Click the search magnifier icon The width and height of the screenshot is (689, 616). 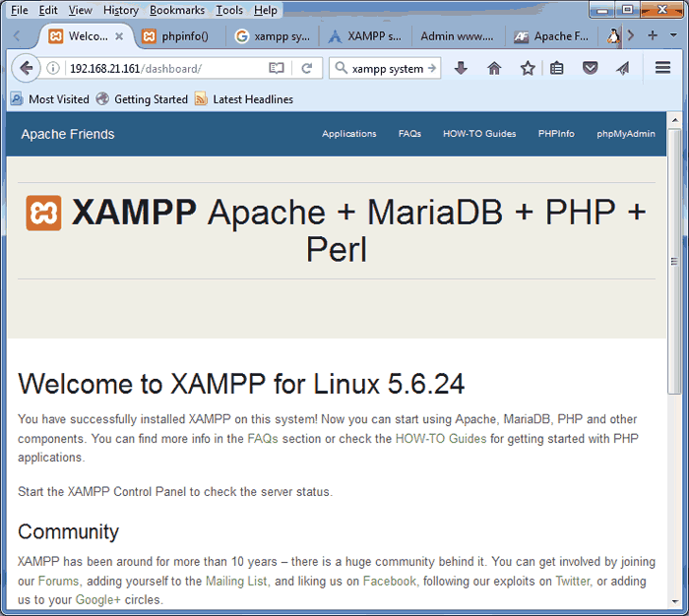[341, 68]
